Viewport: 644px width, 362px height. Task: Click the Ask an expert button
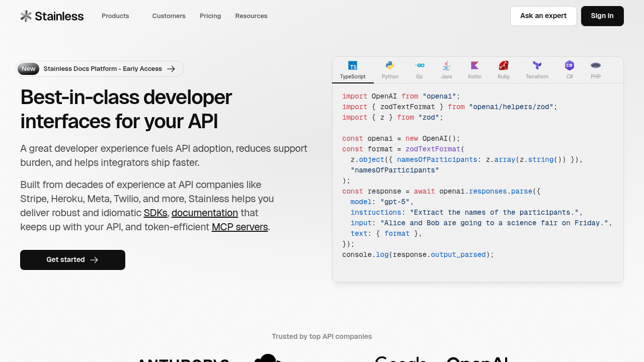coord(543,16)
